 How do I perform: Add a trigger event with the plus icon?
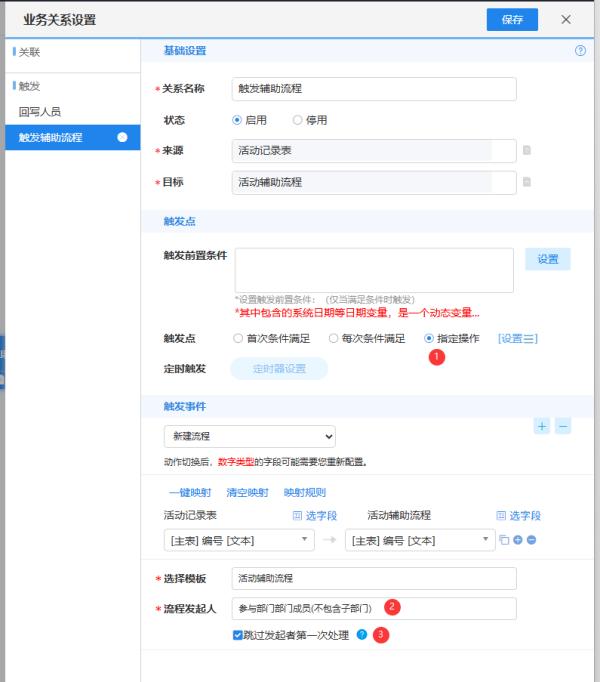click(x=542, y=426)
